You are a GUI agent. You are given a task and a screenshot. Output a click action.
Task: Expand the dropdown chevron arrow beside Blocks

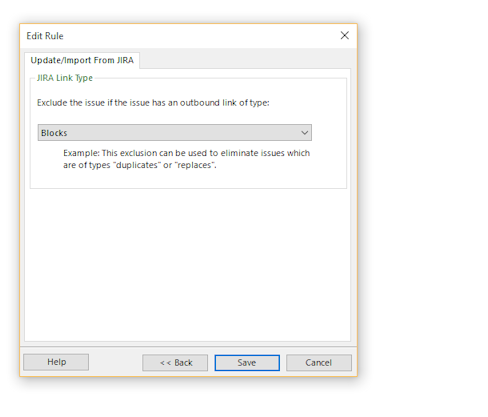coord(304,133)
